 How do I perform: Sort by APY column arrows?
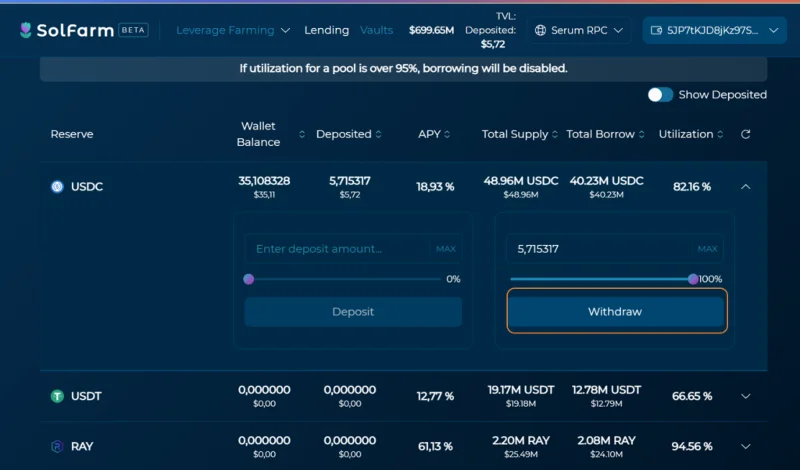(447, 134)
